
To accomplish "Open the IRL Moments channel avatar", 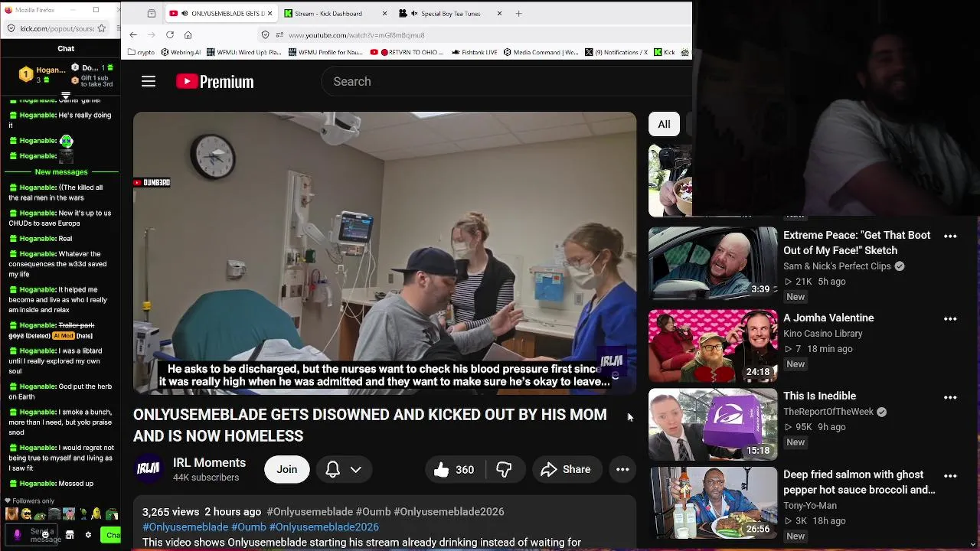I will 149,469.
